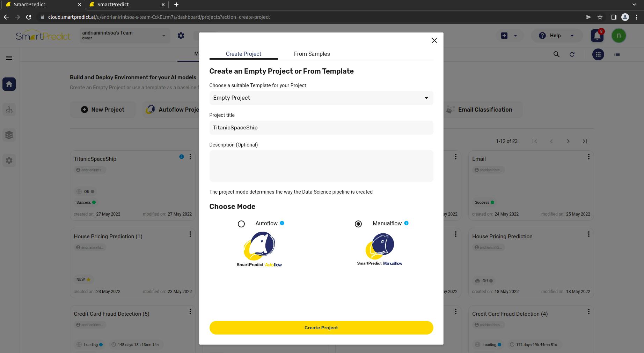Open the browser side panel icon
The image size is (644, 353).
pos(614,17)
